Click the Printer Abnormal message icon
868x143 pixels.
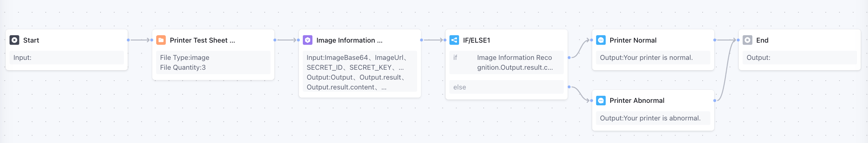(601, 100)
